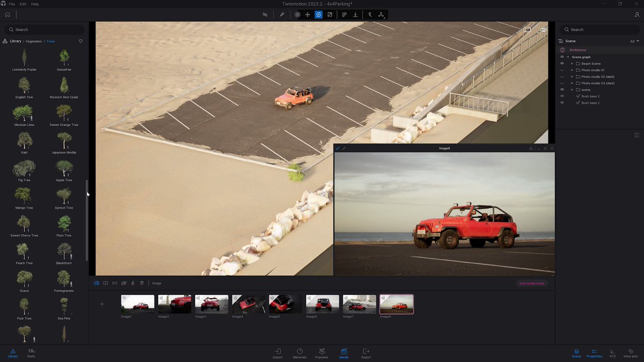Select the Scale tool in top toolbar

(330, 14)
